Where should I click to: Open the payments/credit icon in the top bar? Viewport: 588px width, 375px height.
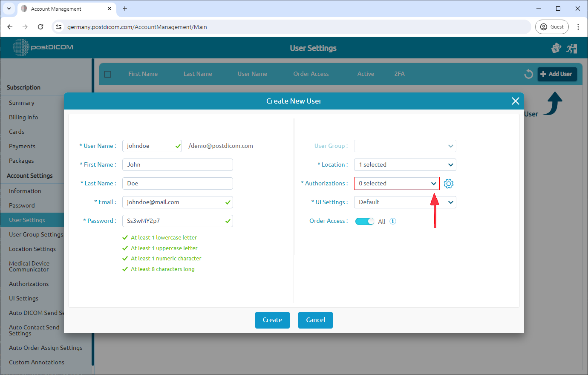[x=556, y=48]
